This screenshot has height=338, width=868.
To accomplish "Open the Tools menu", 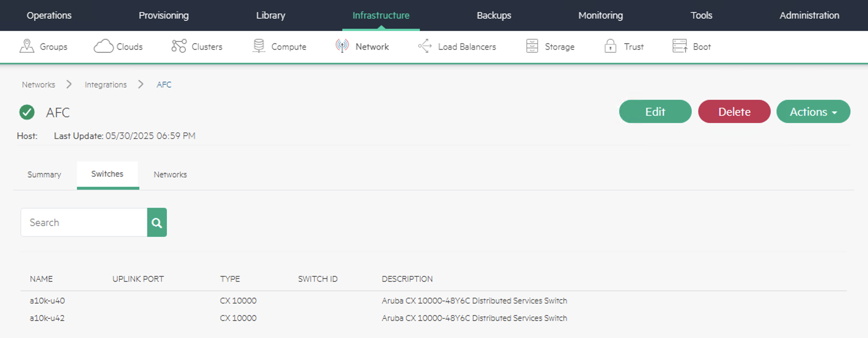I will click(x=701, y=15).
